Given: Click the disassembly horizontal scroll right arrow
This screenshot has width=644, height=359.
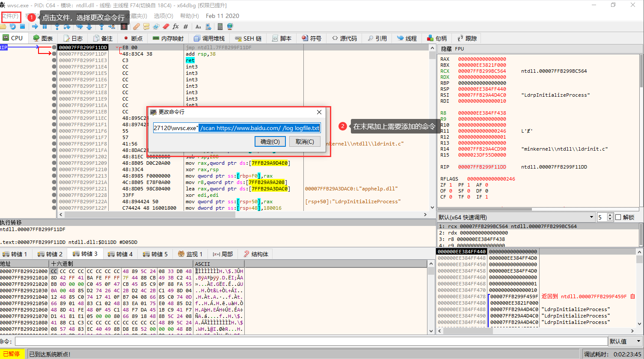Looking at the screenshot, I should click(426, 214).
